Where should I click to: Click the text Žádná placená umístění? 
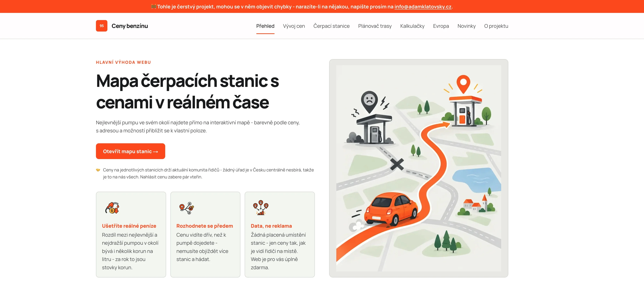[x=278, y=235]
